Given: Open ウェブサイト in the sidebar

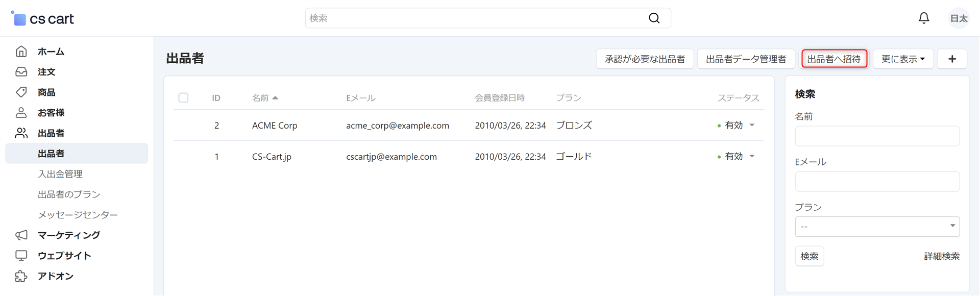Looking at the screenshot, I should coord(64,256).
